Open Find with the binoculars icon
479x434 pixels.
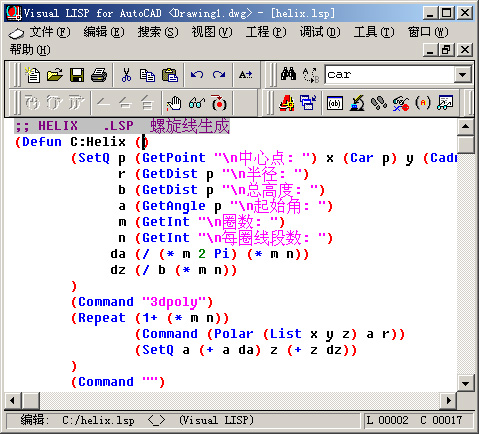(288, 74)
